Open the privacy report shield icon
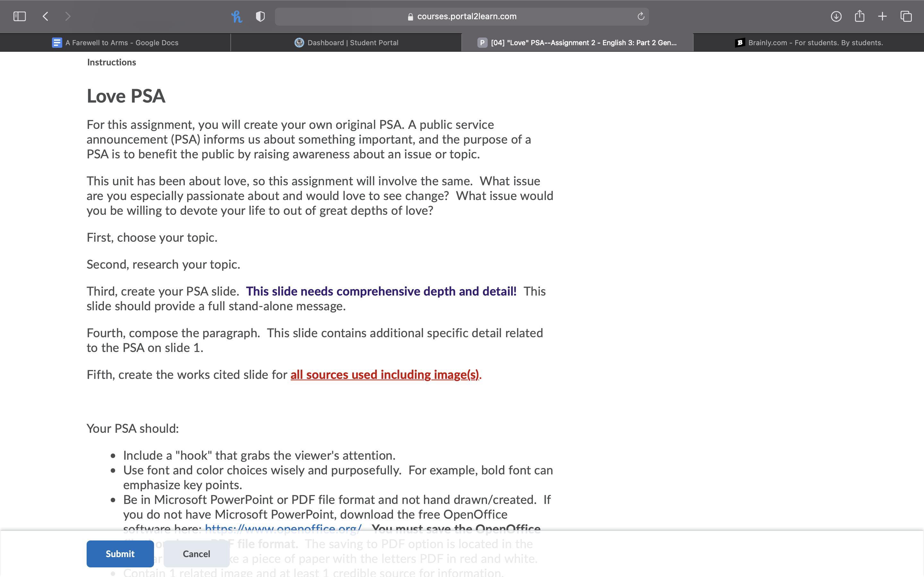Image resolution: width=924 pixels, height=577 pixels. click(260, 16)
